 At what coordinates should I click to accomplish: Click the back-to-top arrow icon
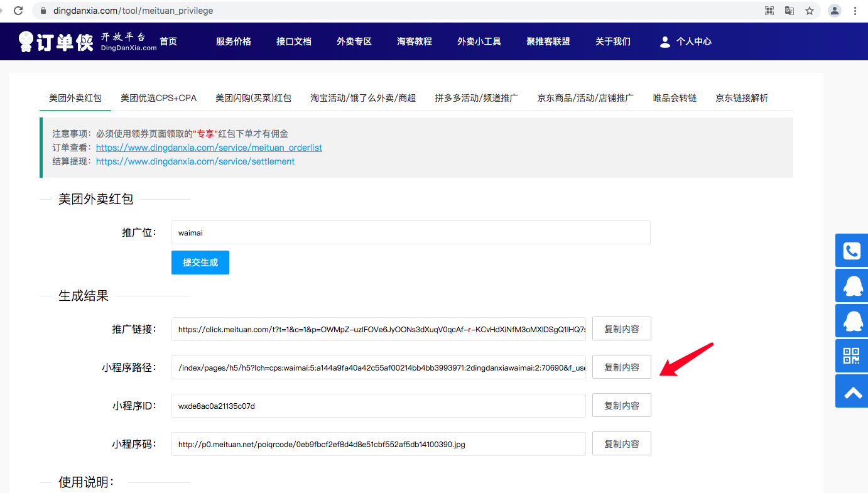852,391
